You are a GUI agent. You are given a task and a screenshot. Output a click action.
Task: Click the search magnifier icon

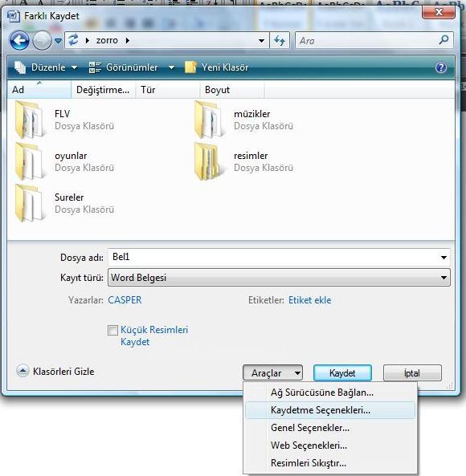coord(444,40)
